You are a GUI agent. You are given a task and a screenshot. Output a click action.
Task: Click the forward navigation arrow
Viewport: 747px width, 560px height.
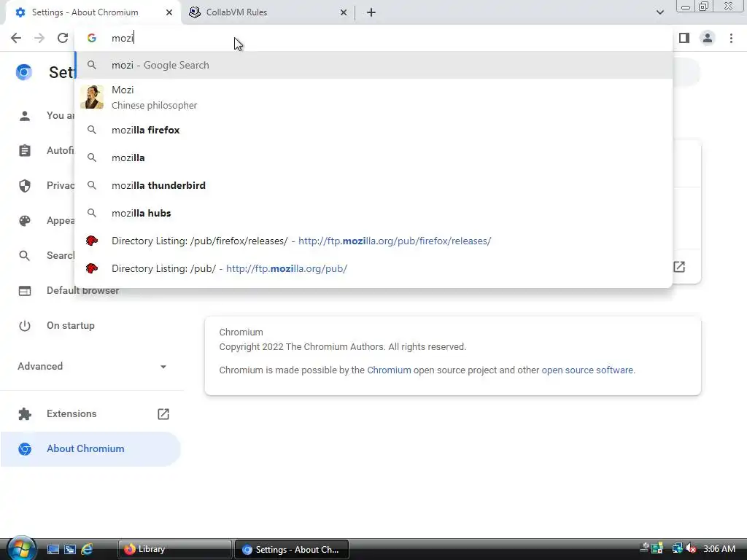pos(39,38)
